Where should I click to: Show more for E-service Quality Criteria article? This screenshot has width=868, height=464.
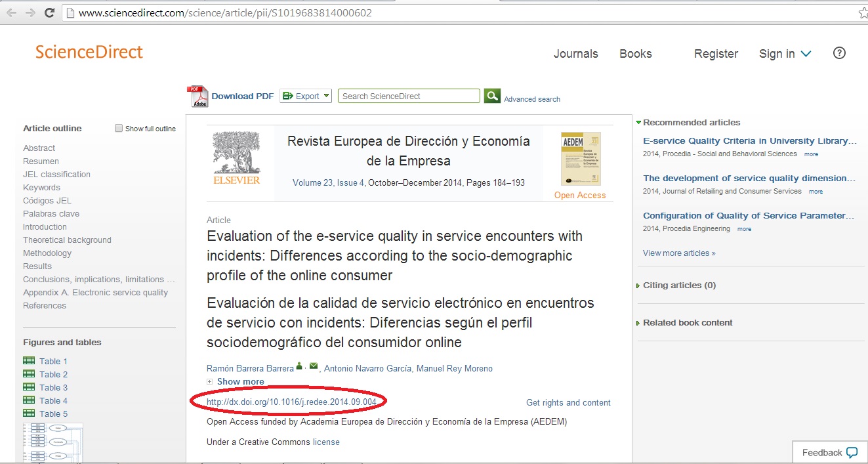click(x=812, y=154)
